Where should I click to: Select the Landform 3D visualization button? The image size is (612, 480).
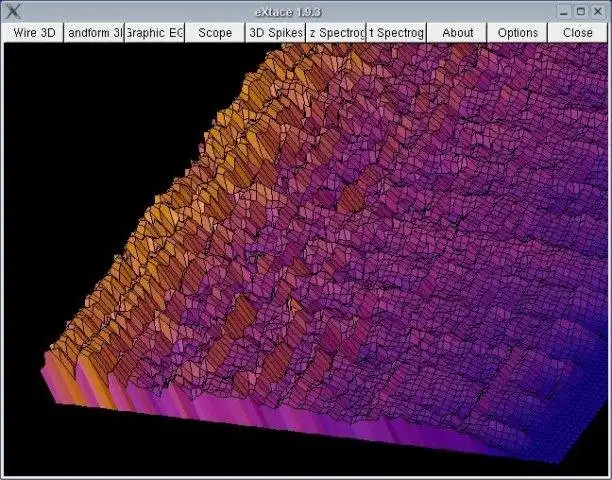click(x=94, y=33)
